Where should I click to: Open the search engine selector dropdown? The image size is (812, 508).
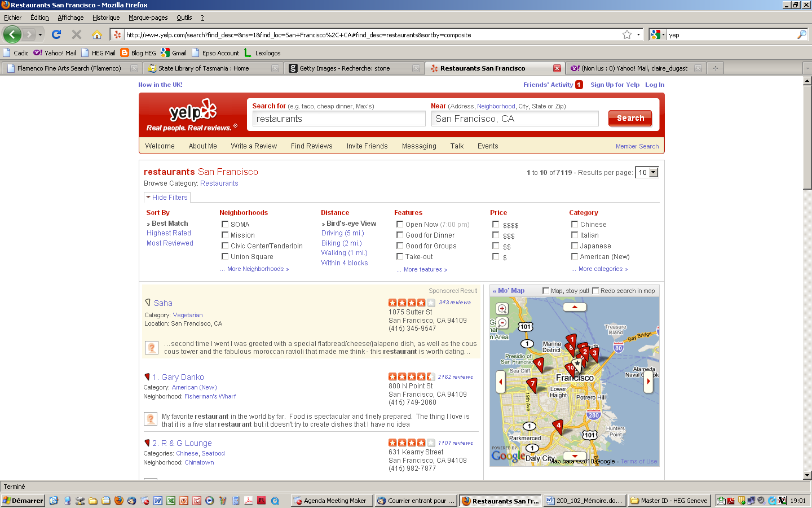[x=657, y=34]
